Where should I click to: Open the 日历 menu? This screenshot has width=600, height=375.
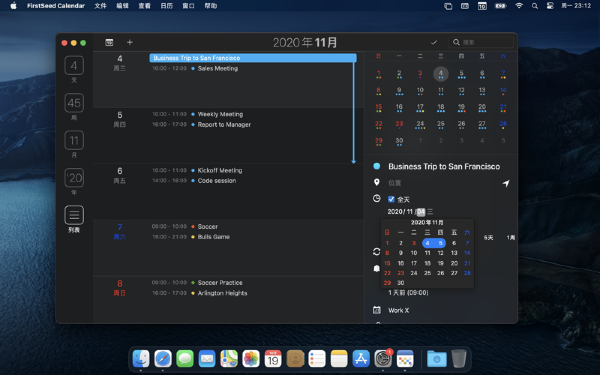point(166,6)
